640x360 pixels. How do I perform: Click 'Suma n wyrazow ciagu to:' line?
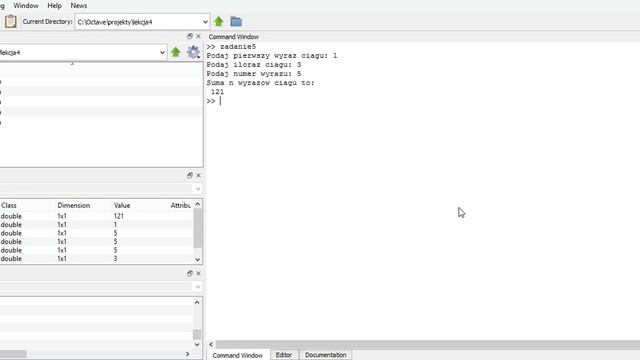[260, 83]
